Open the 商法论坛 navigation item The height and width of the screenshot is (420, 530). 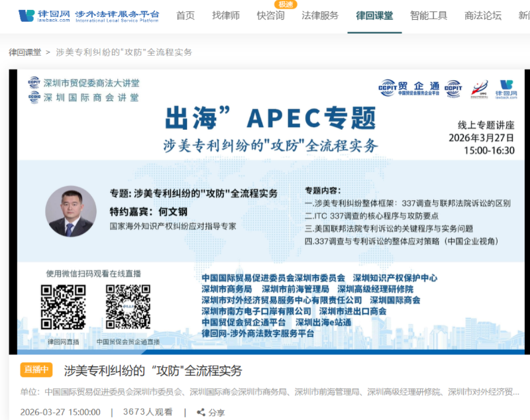pyautogui.click(x=483, y=16)
